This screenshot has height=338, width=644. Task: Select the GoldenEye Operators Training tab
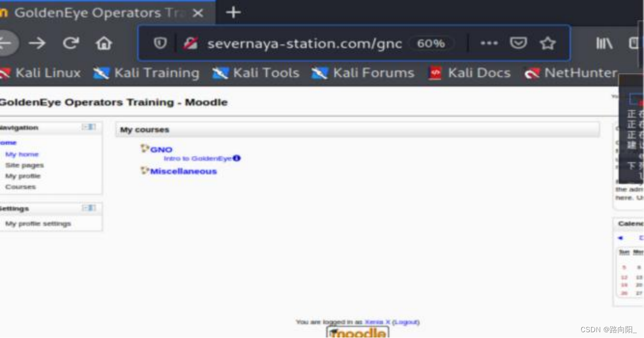point(107,13)
